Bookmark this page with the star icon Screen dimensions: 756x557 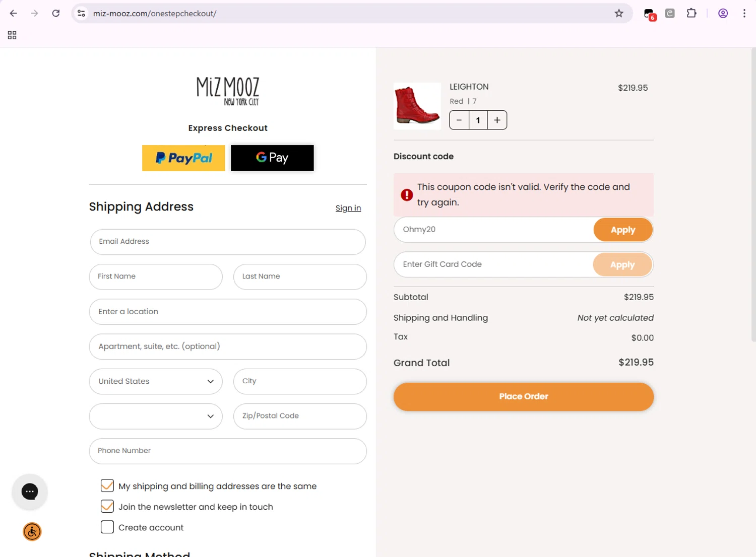[619, 14]
